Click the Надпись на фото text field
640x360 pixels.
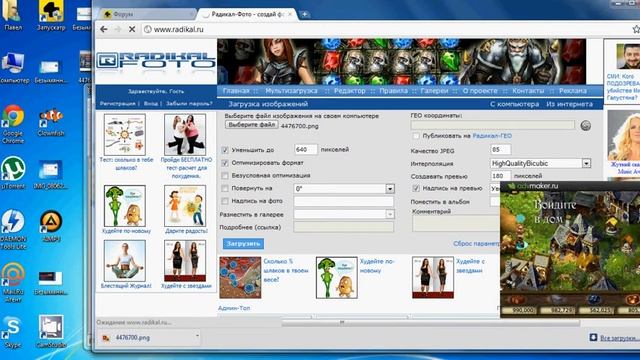[x=344, y=201]
